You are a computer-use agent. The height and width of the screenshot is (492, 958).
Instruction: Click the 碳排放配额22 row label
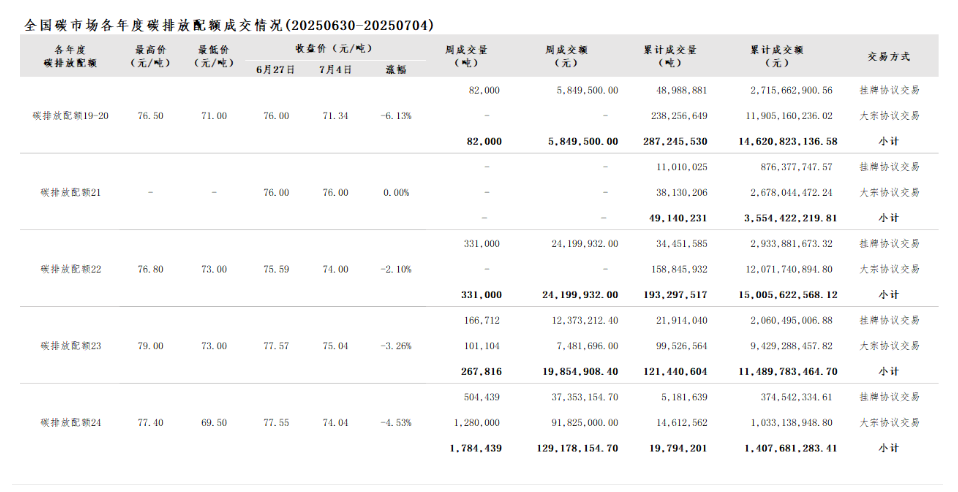tap(71, 269)
